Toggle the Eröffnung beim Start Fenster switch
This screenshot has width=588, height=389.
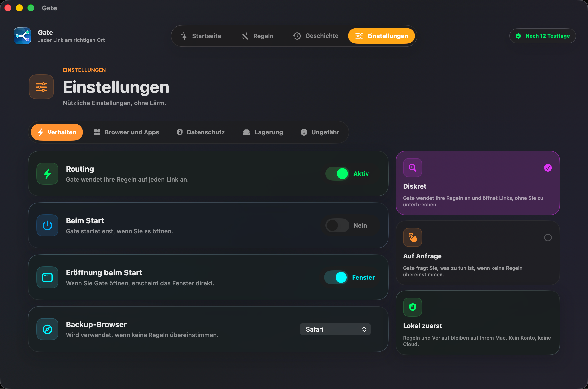click(x=336, y=277)
